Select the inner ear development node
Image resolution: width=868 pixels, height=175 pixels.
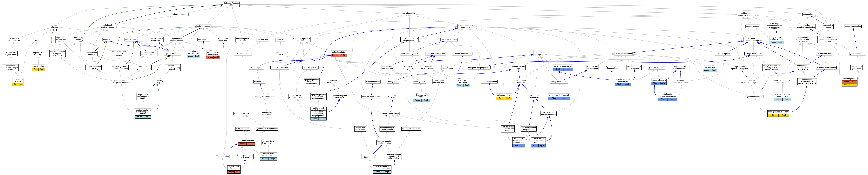click(371, 97)
